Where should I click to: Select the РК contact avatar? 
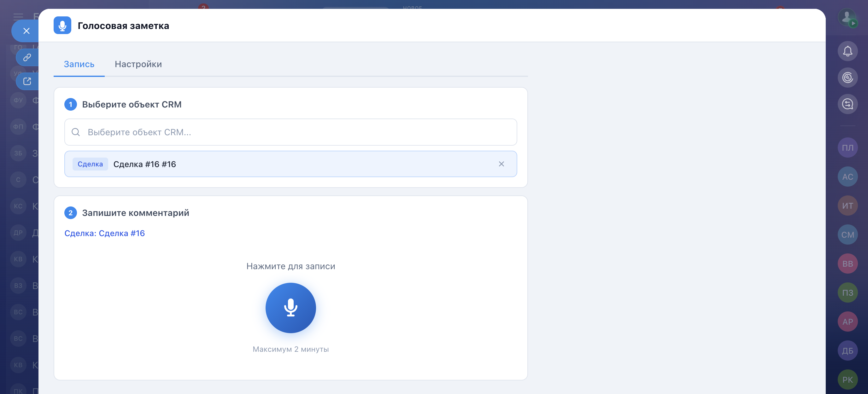click(847, 380)
